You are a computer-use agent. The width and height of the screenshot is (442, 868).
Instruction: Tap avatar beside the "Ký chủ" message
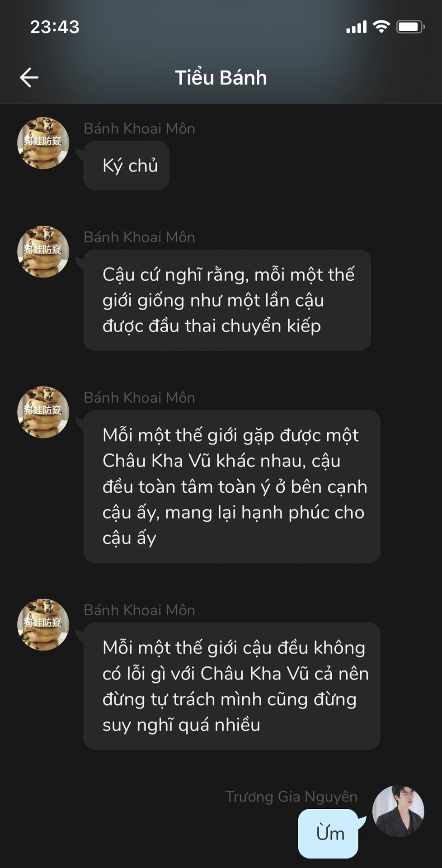43,143
